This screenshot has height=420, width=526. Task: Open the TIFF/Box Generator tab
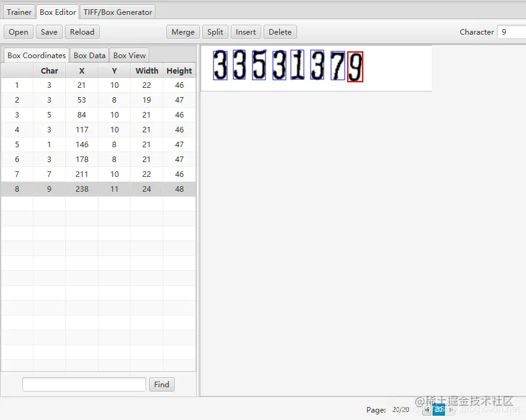click(118, 12)
